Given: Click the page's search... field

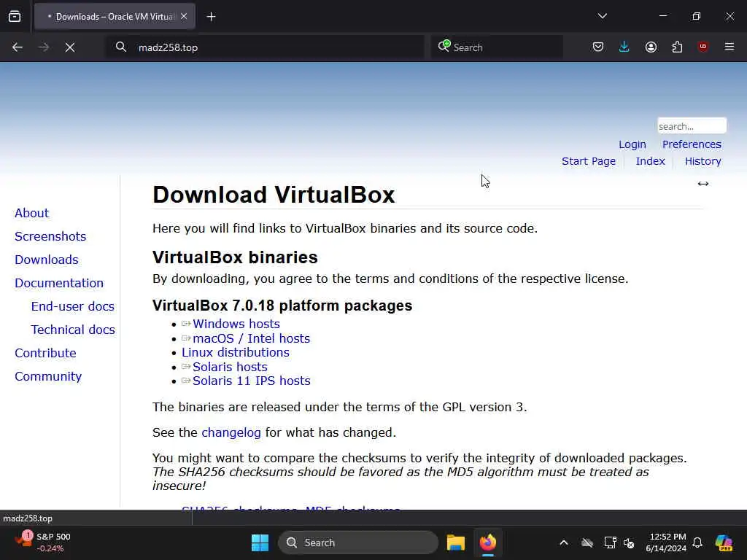Looking at the screenshot, I should (692, 126).
